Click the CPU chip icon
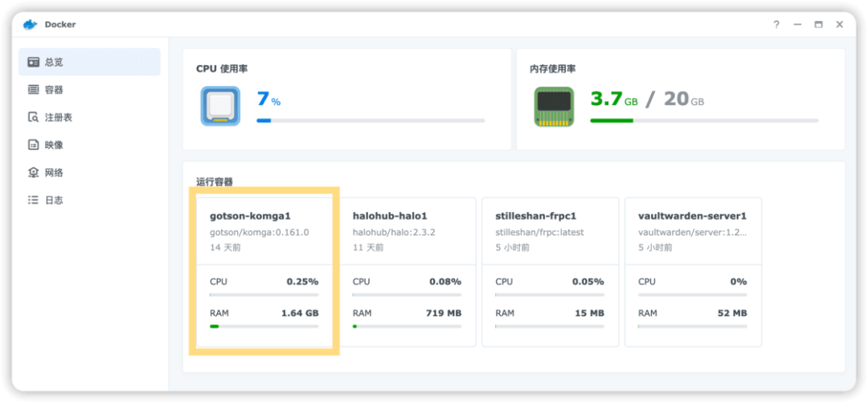 tap(220, 106)
